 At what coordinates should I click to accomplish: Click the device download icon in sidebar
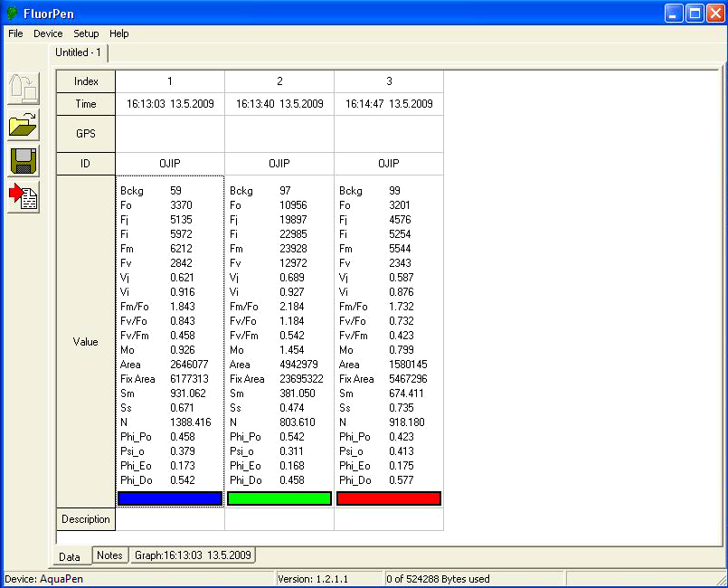tap(24, 89)
